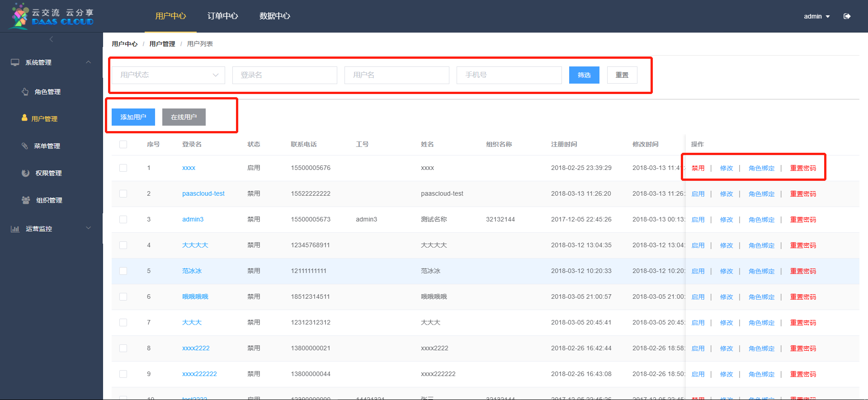Click the 添加用户 button
This screenshot has height=400, width=868.
tap(133, 117)
